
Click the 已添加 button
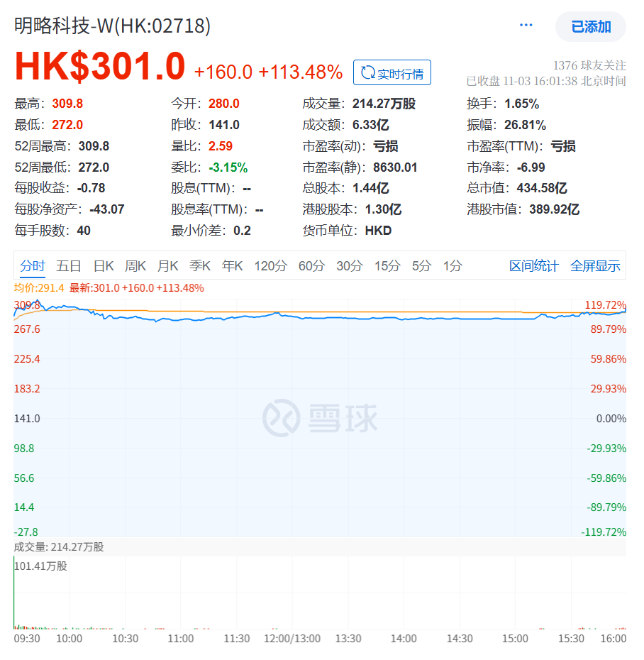[591, 27]
